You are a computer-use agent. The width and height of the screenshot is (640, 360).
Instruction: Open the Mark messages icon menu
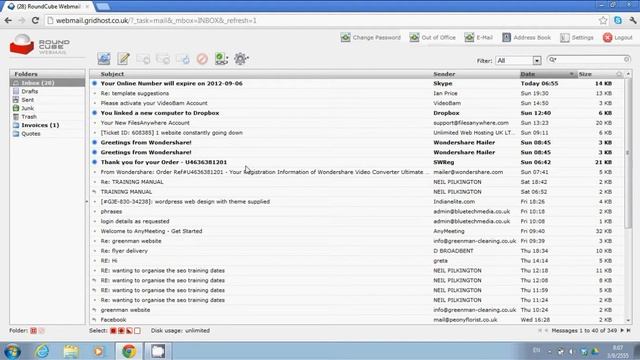(x=222, y=59)
